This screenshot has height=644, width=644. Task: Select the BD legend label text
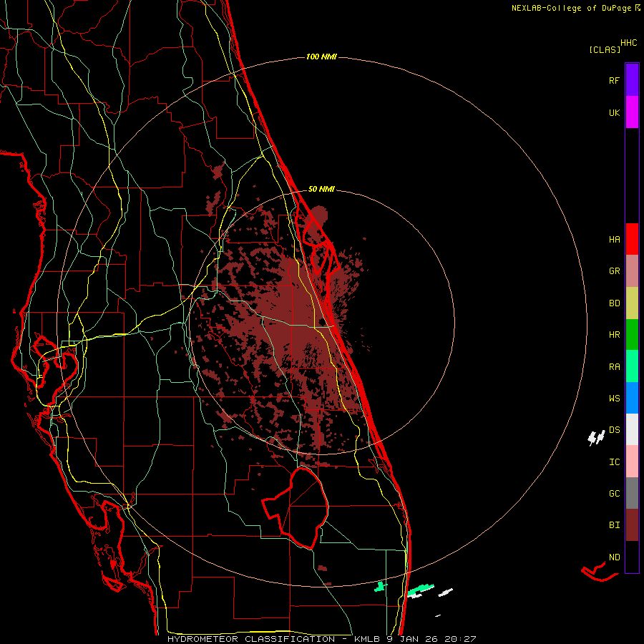pos(614,303)
